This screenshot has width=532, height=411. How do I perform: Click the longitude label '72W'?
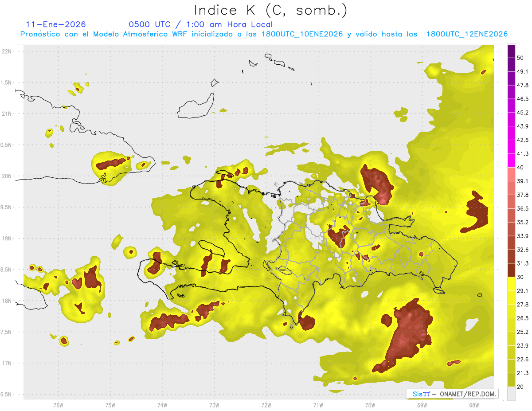pos(266,405)
